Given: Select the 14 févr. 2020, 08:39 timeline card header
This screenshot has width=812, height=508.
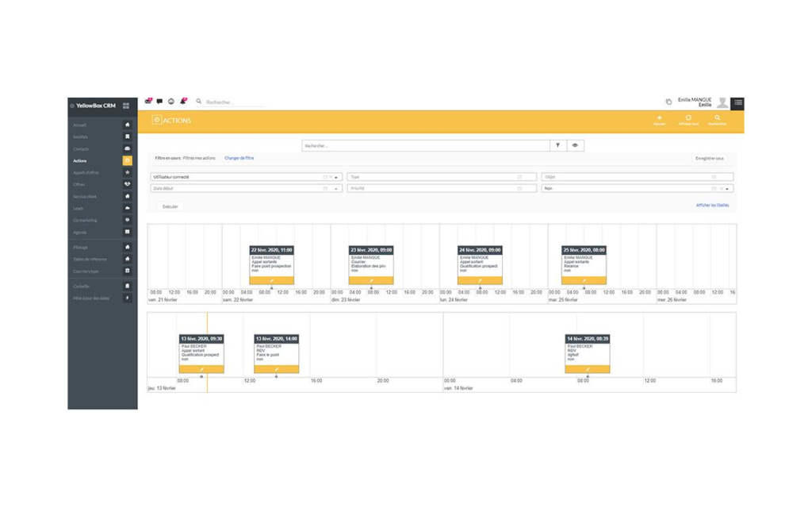Looking at the screenshot, I should click(x=588, y=338).
